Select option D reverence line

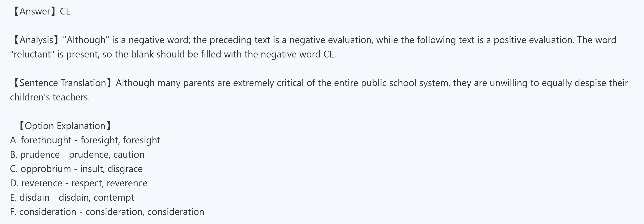(x=79, y=183)
